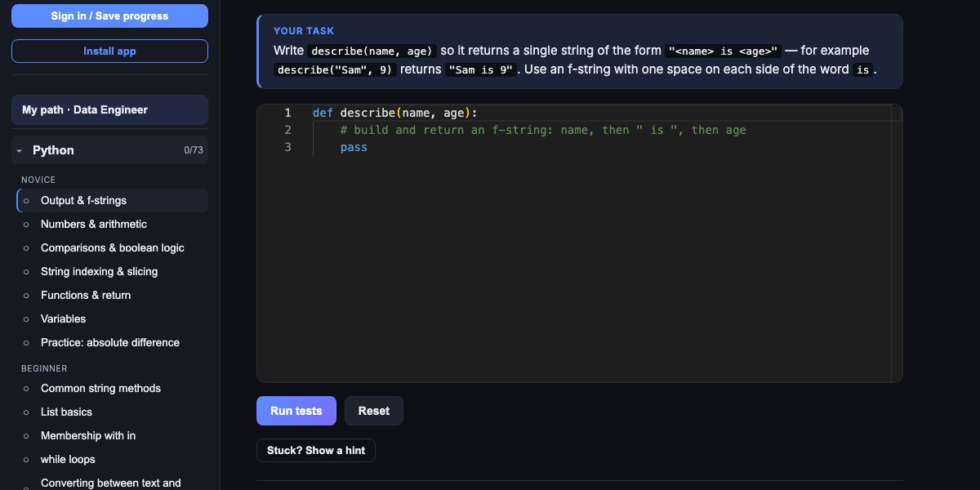The width and height of the screenshot is (980, 490).
Task: Click the "Sam is 9" example output
Action: (x=482, y=70)
